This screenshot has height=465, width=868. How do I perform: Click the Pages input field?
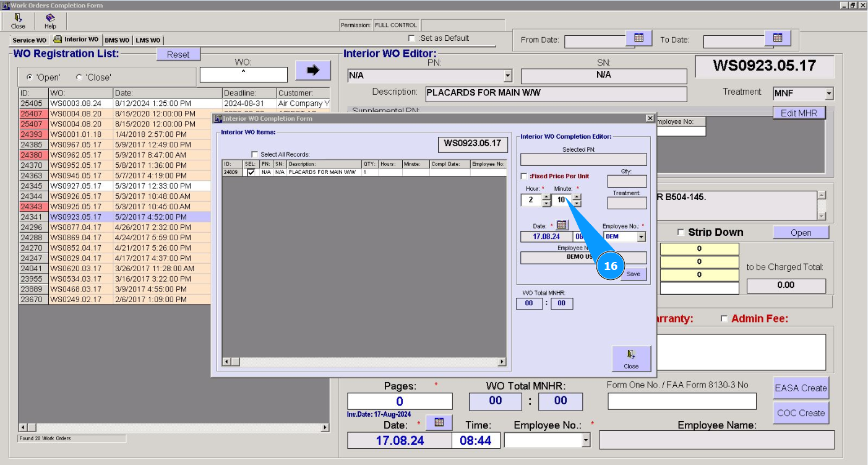(x=400, y=402)
